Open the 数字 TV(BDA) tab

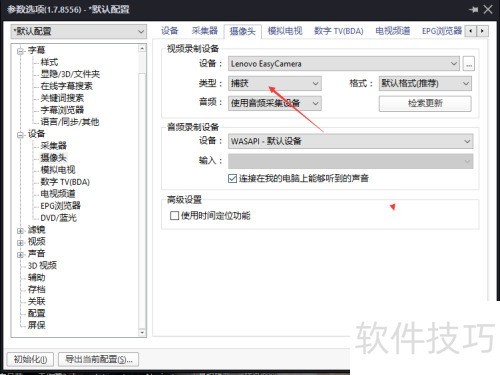[x=339, y=31]
